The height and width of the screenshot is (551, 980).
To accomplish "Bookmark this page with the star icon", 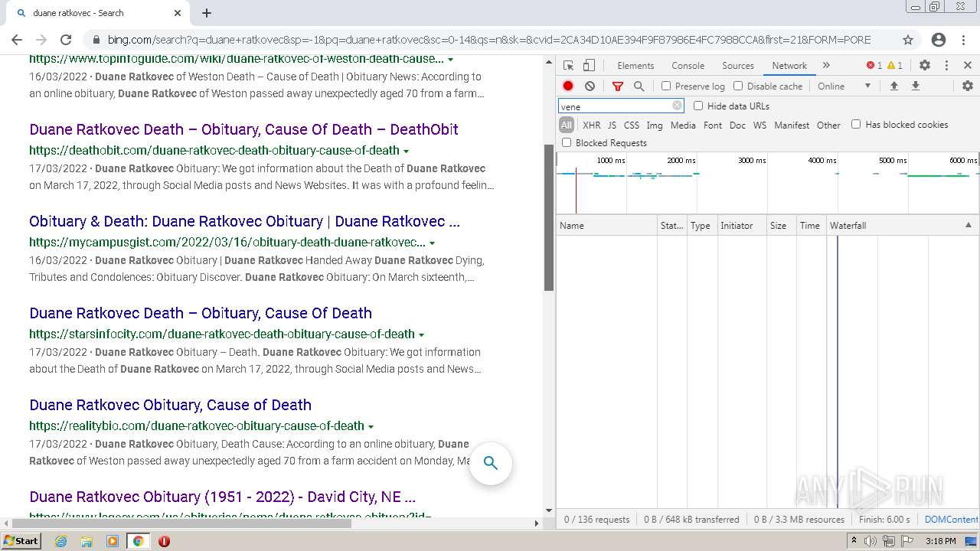I will click(908, 40).
